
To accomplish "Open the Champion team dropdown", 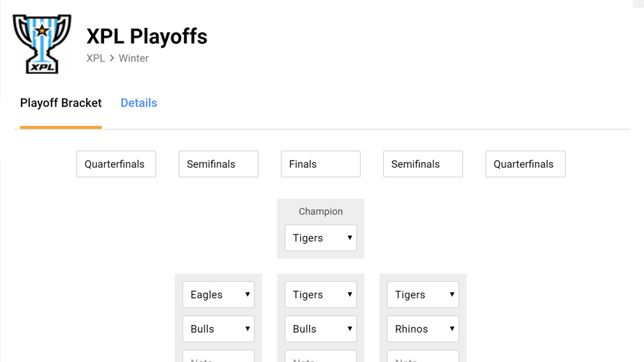I will [x=321, y=238].
